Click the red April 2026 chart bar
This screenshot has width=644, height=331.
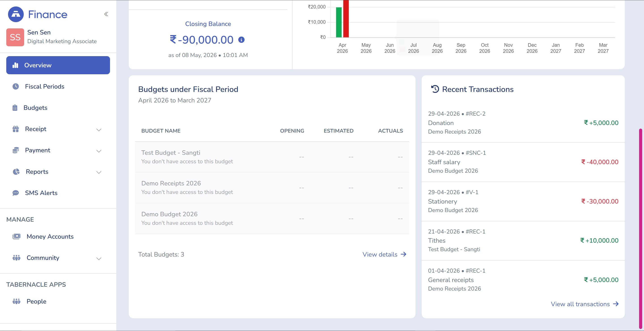click(x=346, y=19)
